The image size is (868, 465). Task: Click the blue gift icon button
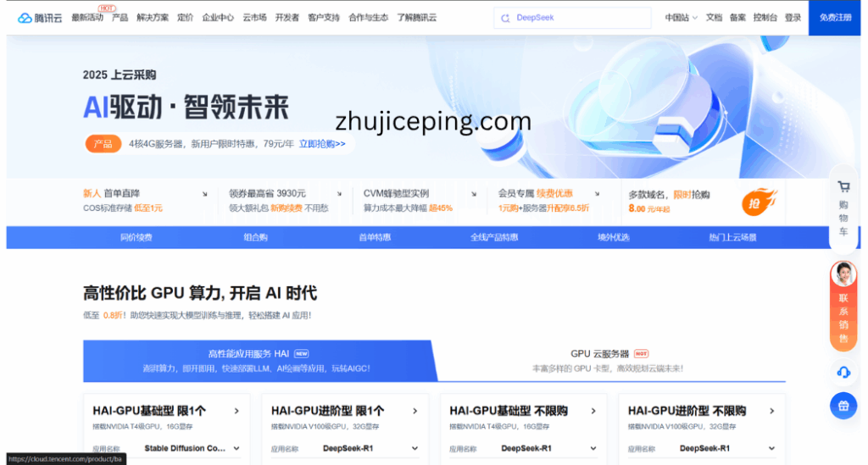click(843, 406)
